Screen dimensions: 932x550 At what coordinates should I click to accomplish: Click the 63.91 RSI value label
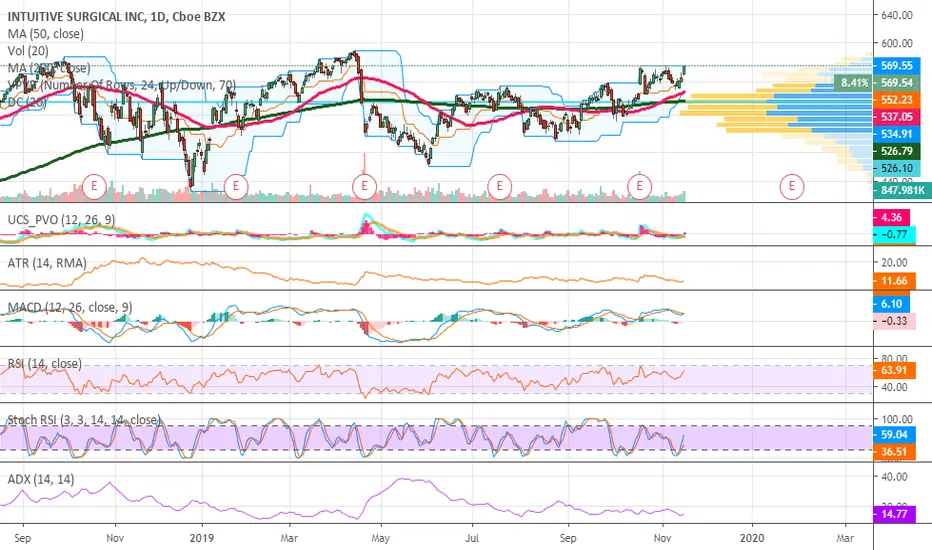point(894,370)
